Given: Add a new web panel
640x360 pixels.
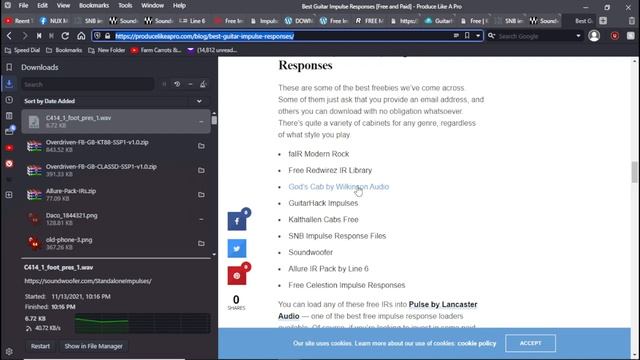Looking at the screenshot, I should pos(9,195).
